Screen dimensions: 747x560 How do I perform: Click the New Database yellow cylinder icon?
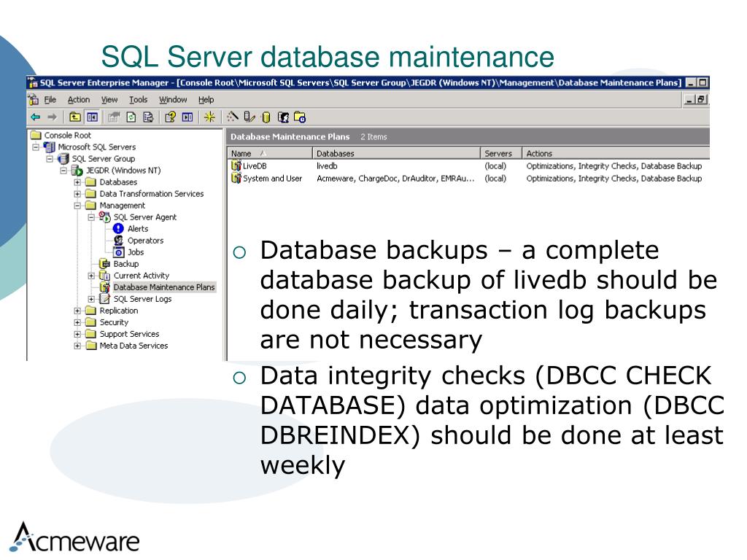coord(266,117)
